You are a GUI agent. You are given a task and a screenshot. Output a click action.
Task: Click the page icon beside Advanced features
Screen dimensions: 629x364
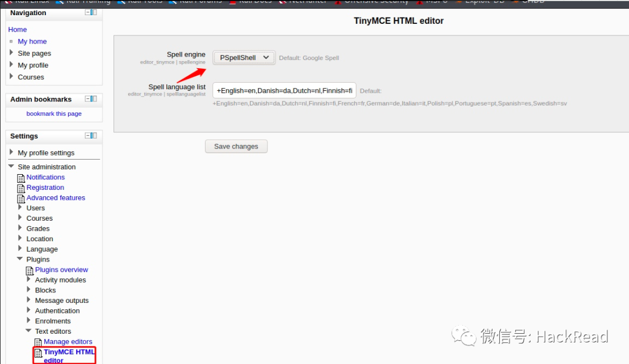pos(21,198)
